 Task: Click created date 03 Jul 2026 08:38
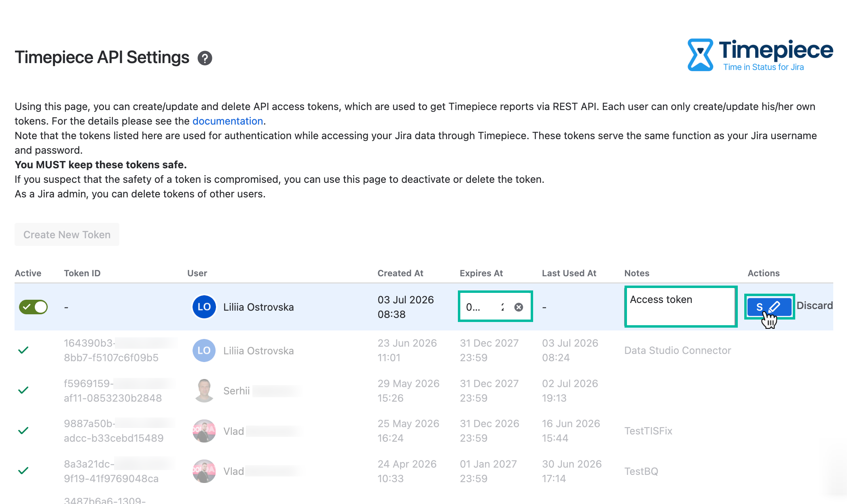point(406,307)
